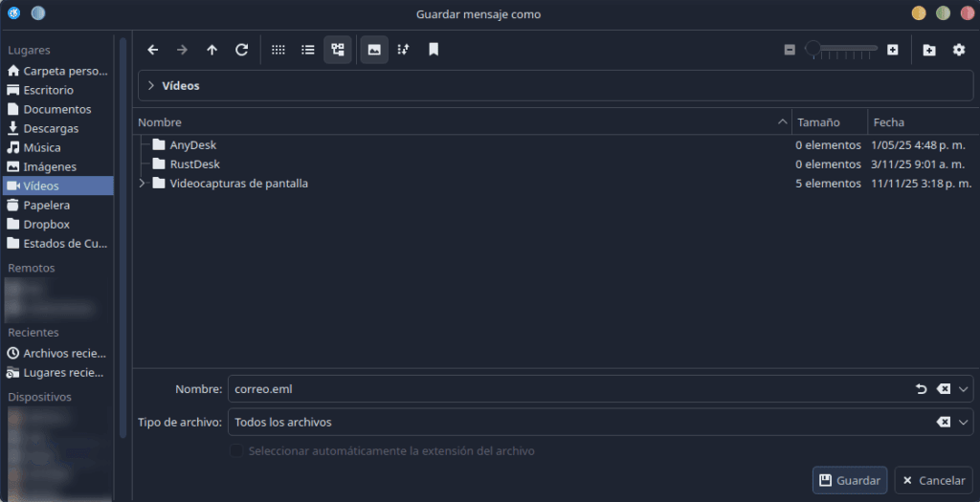Expand the Videocapturas de pantalla folder
The image size is (980, 502).
click(x=144, y=184)
